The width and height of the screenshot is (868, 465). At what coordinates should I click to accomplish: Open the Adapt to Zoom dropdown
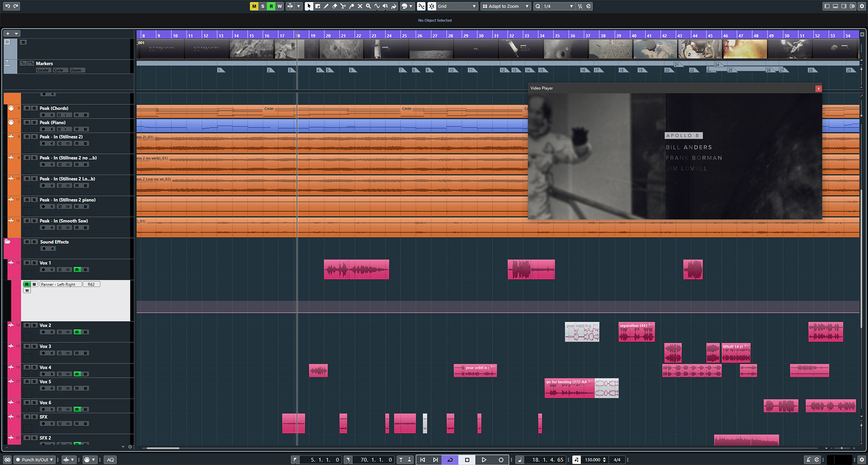(x=506, y=6)
